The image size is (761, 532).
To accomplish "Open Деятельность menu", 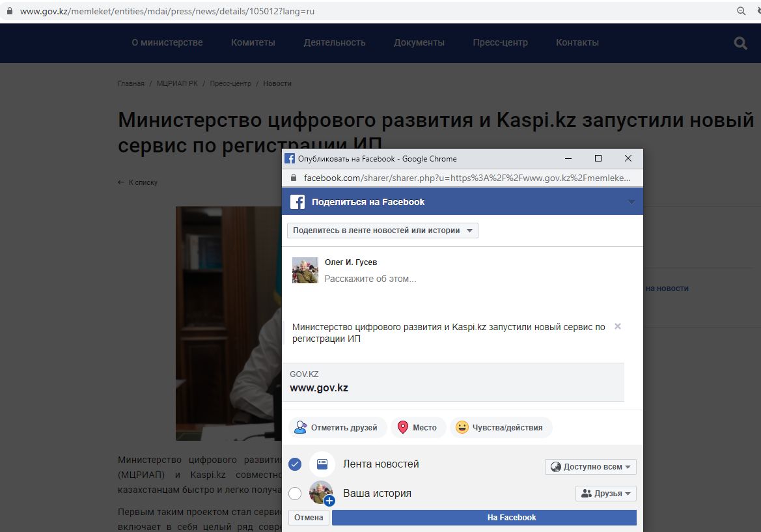I will pos(335,43).
